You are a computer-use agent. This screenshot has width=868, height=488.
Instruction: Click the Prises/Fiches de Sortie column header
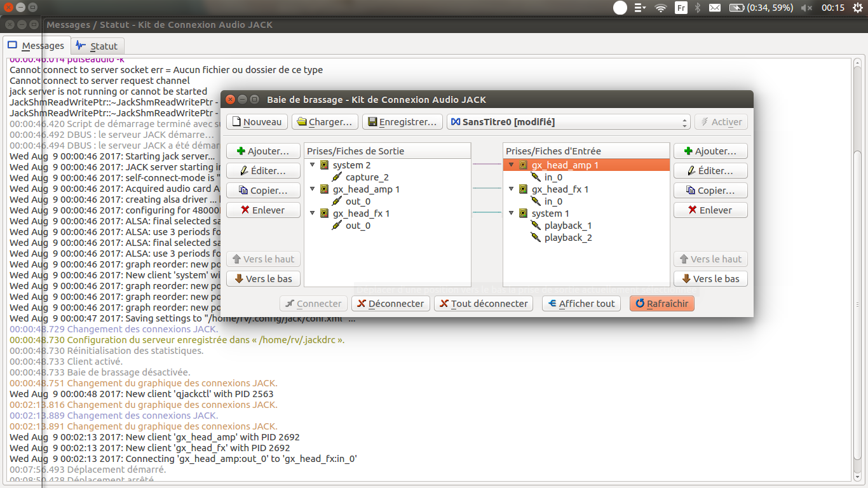point(388,151)
